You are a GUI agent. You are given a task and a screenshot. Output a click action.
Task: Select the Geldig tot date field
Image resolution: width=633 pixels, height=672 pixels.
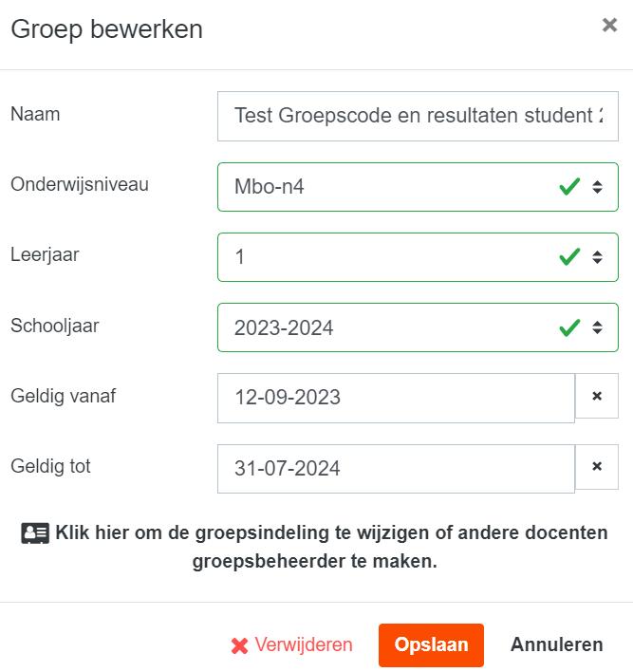coord(396,468)
